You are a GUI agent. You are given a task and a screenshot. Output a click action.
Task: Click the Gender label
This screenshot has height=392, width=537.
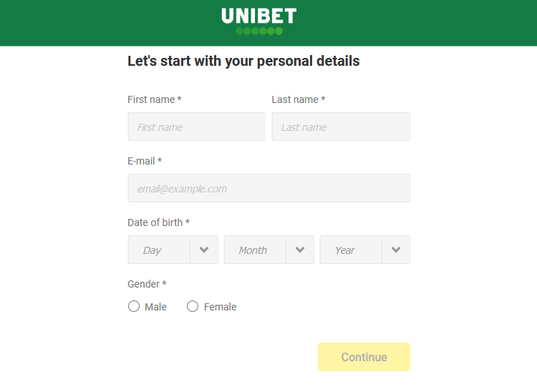point(147,284)
